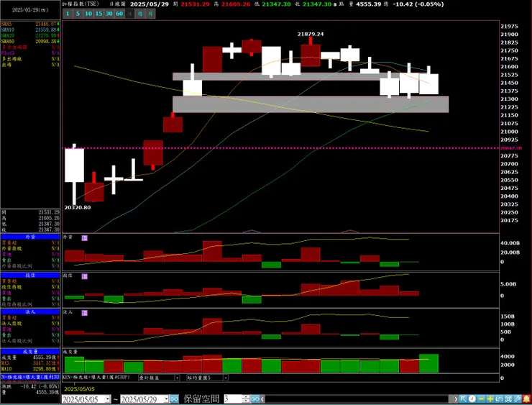Click the 加權指數(TSE) title
The height and width of the screenshot is (405, 532).
pyautogui.click(x=80, y=4)
